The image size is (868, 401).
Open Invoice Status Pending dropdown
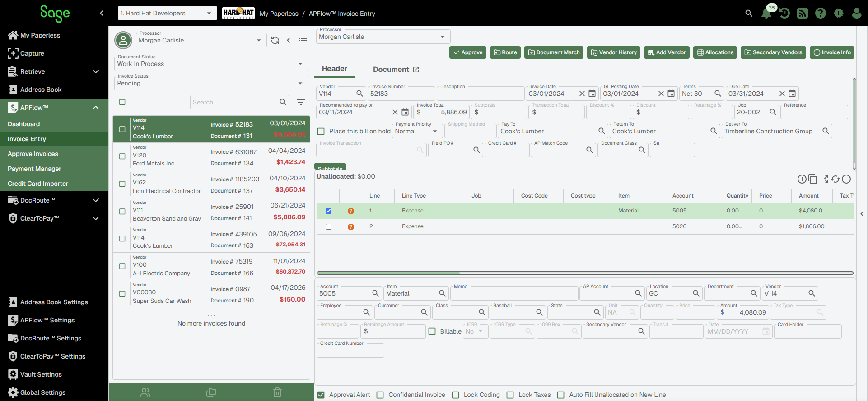(x=211, y=83)
